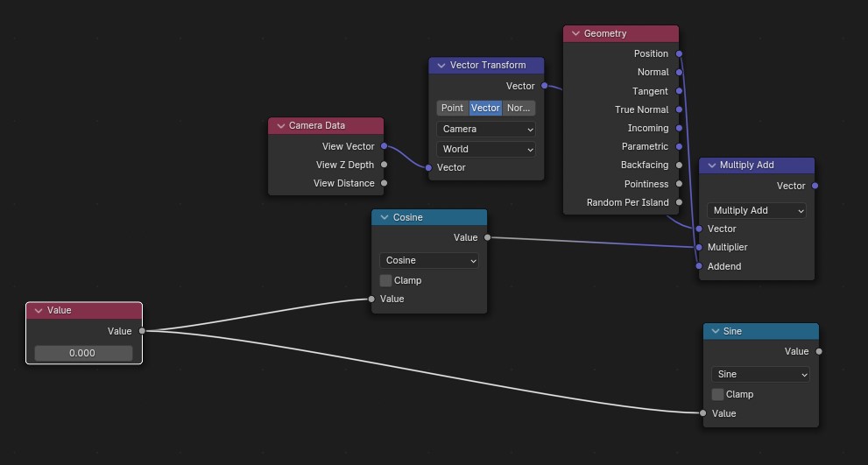The height and width of the screenshot is (465, 868).
Task: Collapse the Geometry node
Action: pos(575,33)
